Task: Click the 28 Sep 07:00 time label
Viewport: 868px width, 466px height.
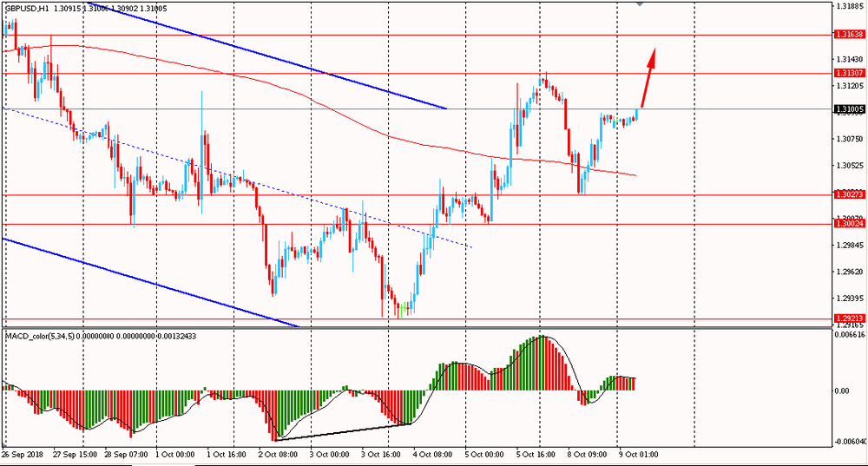Action: (126, 455)
